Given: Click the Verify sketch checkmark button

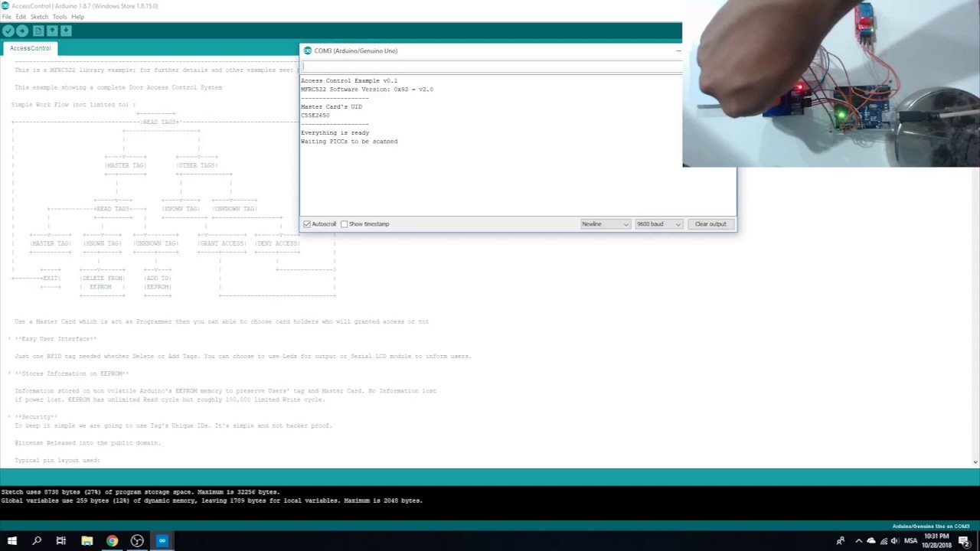Looking at the screenshot, I should click(8, 31).
